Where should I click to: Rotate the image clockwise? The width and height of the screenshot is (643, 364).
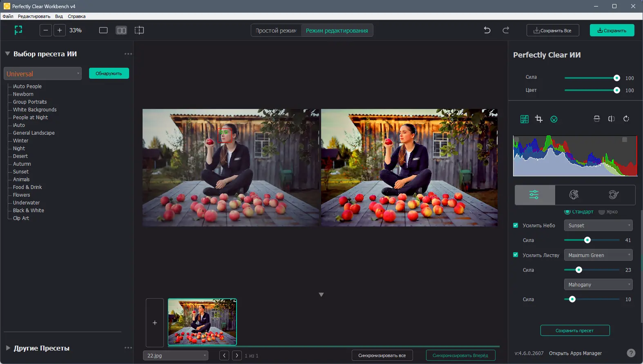click(x=626, y=119)
